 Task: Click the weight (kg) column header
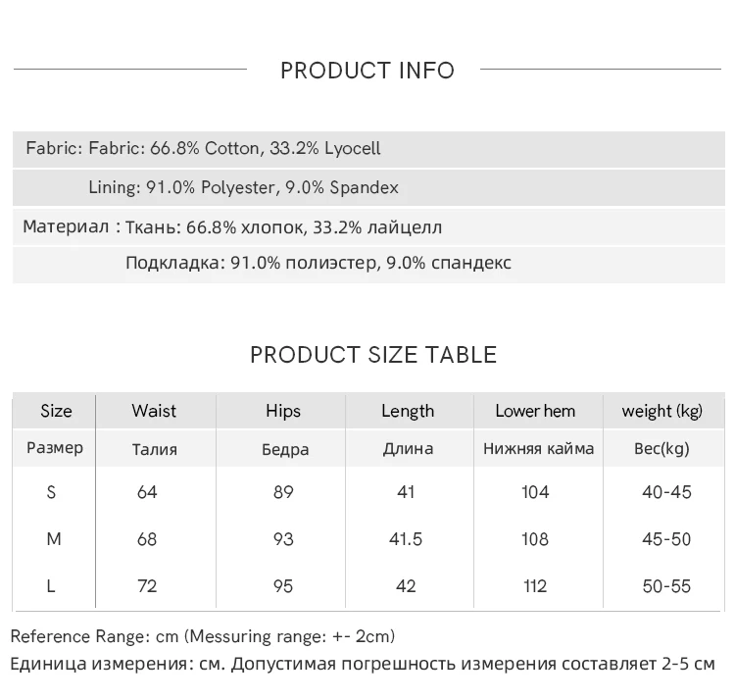click(662, 411)
